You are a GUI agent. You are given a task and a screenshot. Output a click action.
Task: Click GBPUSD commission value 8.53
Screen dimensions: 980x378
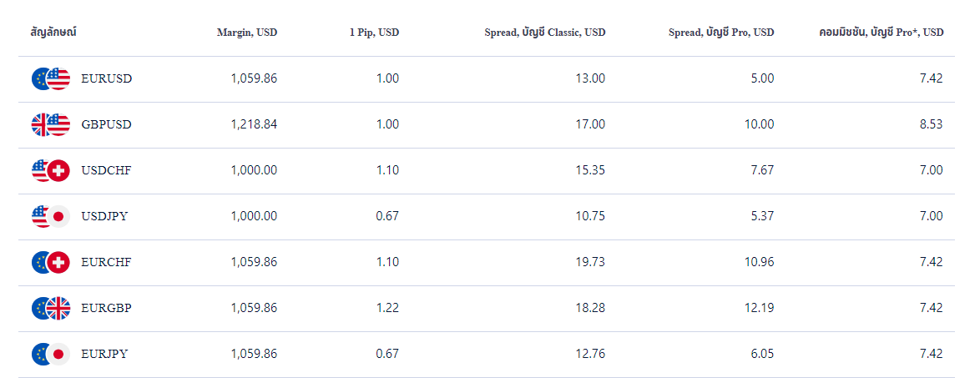coord(929,124)
